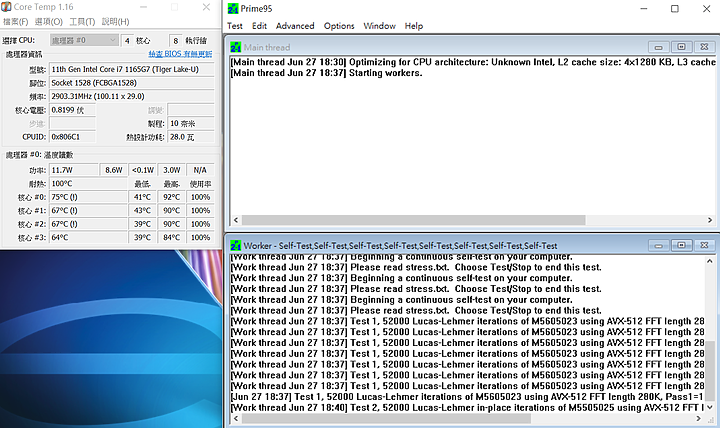720x428 pixels.
Task: Click the CPUID value 0x806C1
Action: [x=73, y=137]
